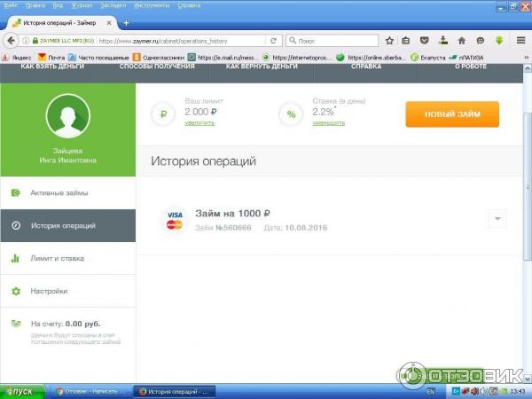Open Настройки in the sidebar
Image resolution: width=532 pixels, height=399 pixels.
pyautogui.click(x=49, y=291)
